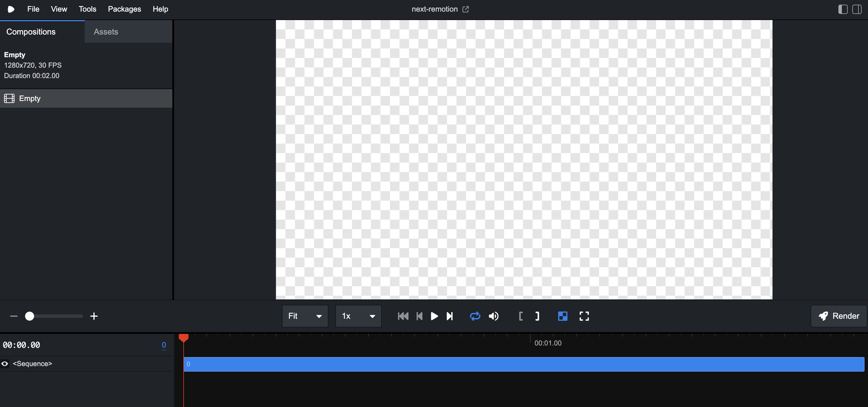
Task: Play the composition preview
Action: click(434, 316)
